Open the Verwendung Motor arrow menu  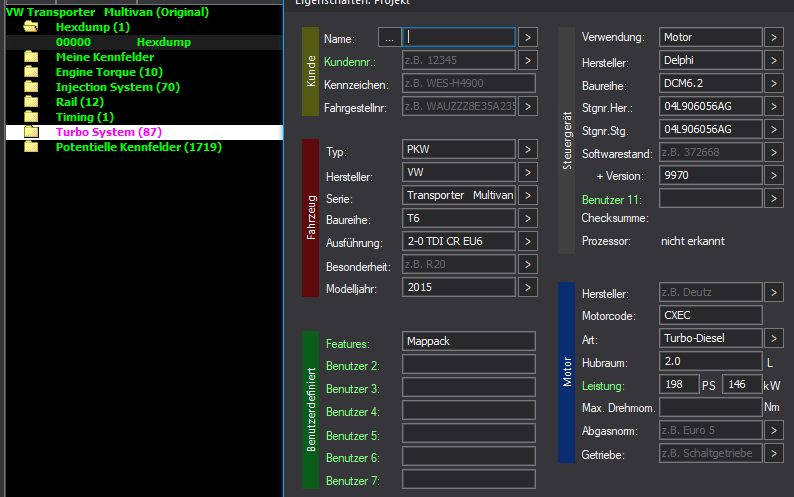774,37
